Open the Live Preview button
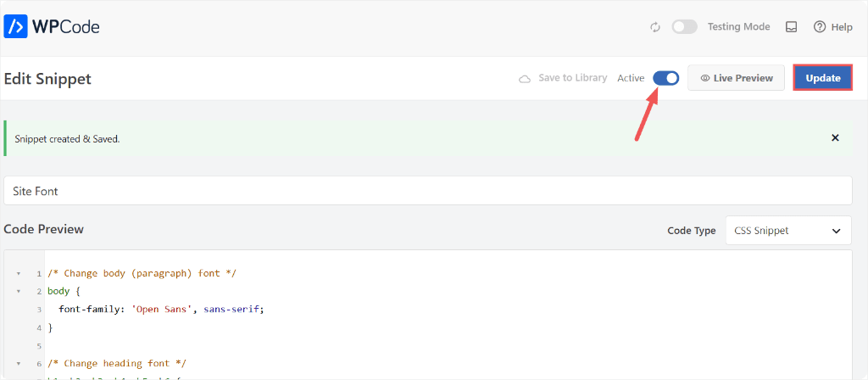The height and width of the screenshot is (380, 868). 737,78
